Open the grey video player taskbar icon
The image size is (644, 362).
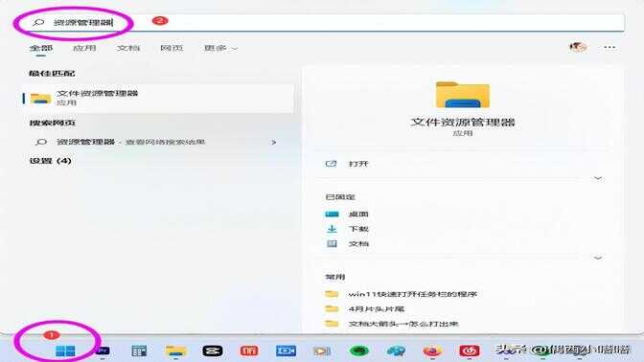click(322, 351)
